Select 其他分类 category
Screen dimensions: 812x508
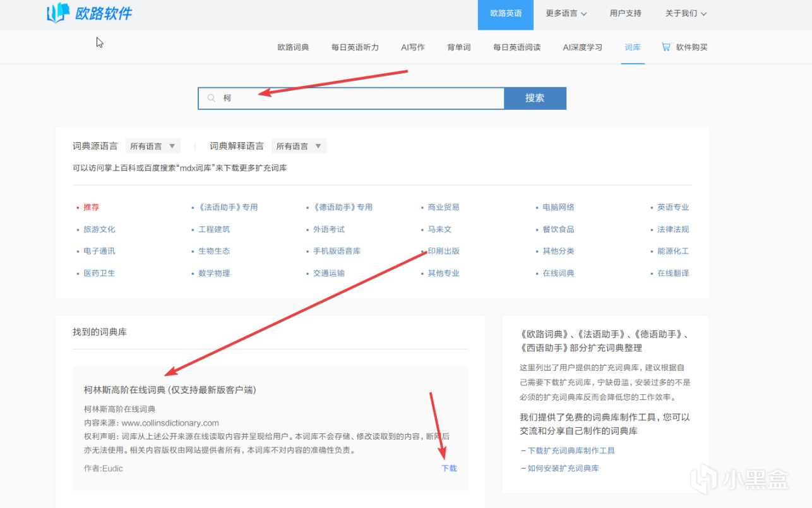click(x=559, y=251)
